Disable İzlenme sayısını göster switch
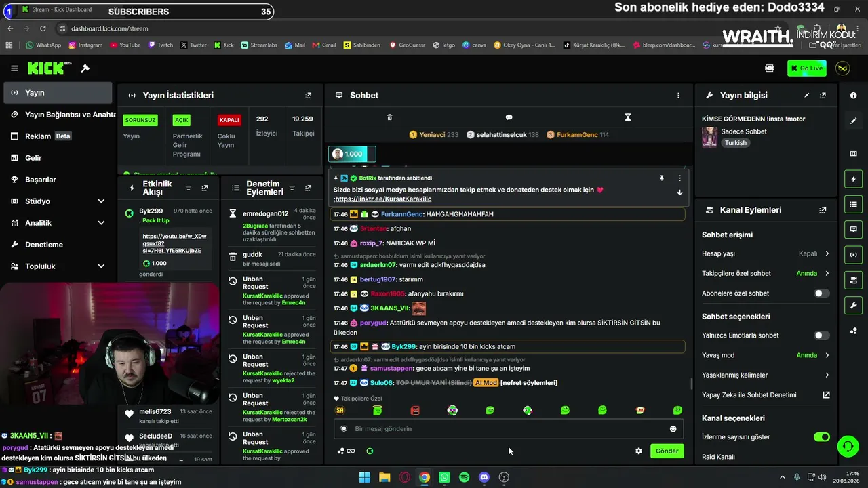This screenshot has width=868, height=488. tap(821, 437)
